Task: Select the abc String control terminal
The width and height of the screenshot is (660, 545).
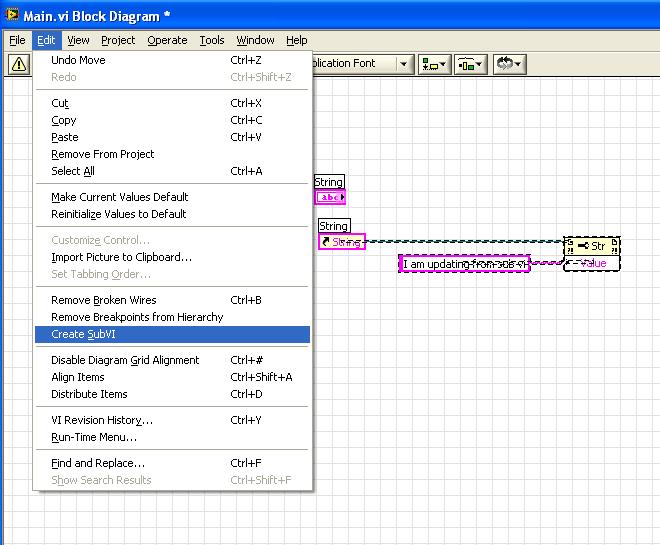Action: [x=330, y=197]
